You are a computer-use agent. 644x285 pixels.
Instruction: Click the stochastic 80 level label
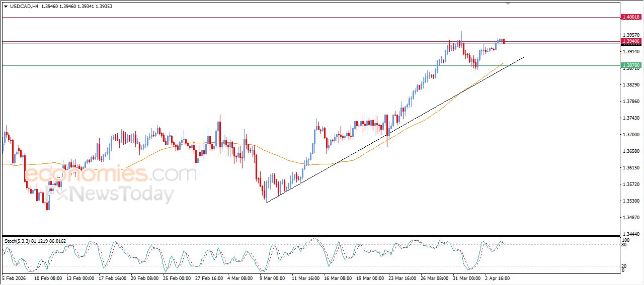pos(624,245)
